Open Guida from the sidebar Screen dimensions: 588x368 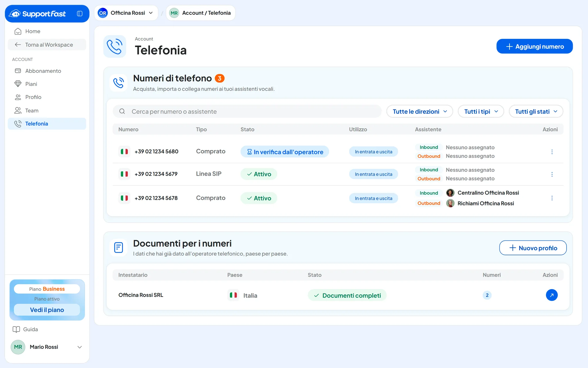click(25, 329)
